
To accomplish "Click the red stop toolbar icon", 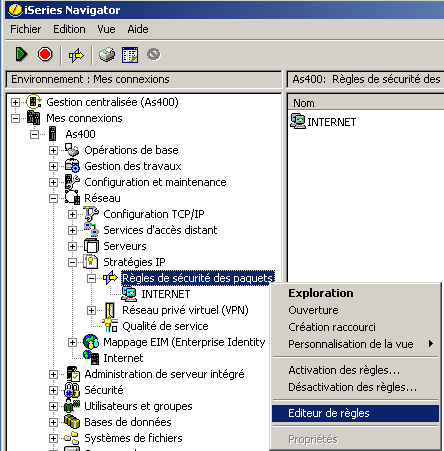I will pos(45,54).
